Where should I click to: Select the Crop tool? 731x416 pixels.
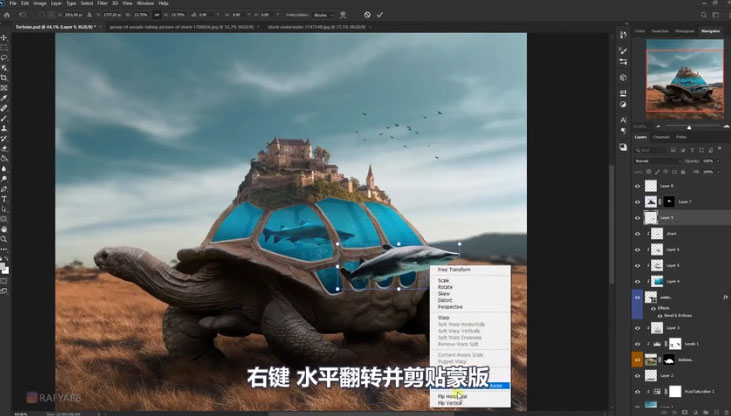[x=4, y=78]
